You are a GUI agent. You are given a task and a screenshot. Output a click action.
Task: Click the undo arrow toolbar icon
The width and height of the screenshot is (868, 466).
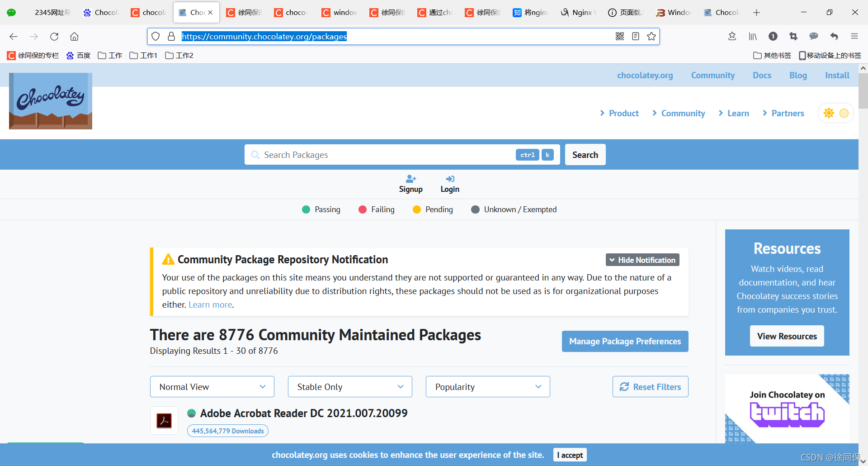834,36
